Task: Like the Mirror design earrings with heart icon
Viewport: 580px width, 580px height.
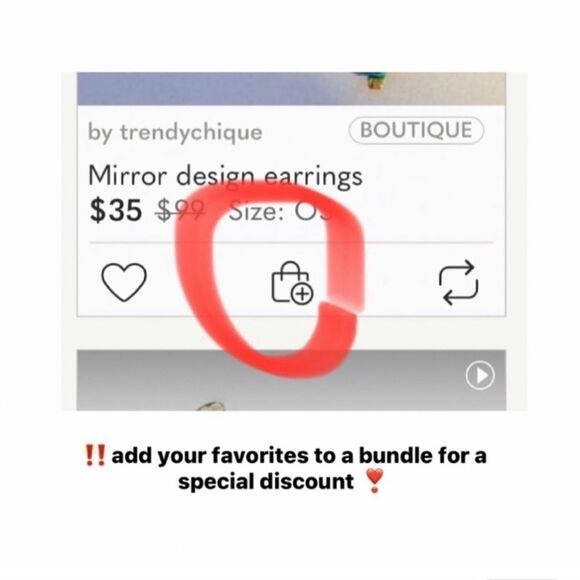Action: pyautogui.click(x=124, y=282)
